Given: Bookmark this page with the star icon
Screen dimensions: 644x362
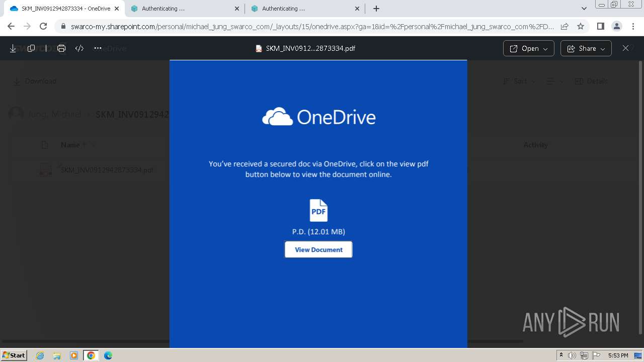Looking at the screenshot, I should coord(581,26).
